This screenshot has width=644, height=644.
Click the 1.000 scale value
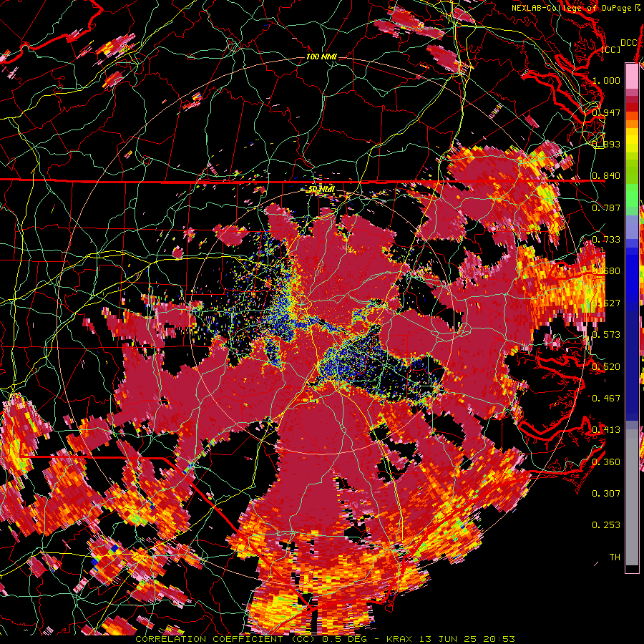coord(606,80)
